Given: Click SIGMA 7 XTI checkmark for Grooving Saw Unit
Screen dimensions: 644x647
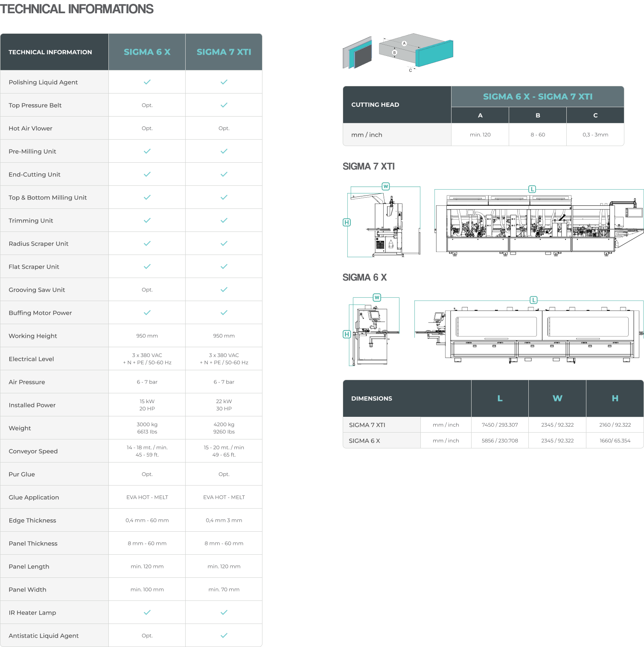Looking at the screenshot, I should click(x=224, y=290).
